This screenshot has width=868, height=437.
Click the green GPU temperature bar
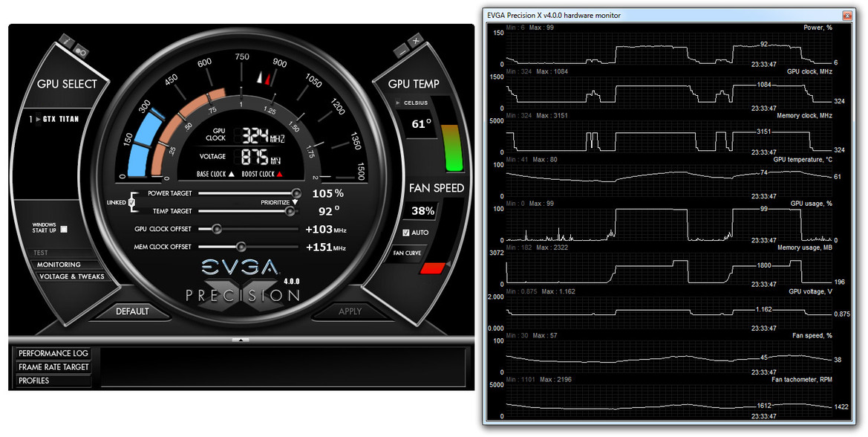(454, 148)
